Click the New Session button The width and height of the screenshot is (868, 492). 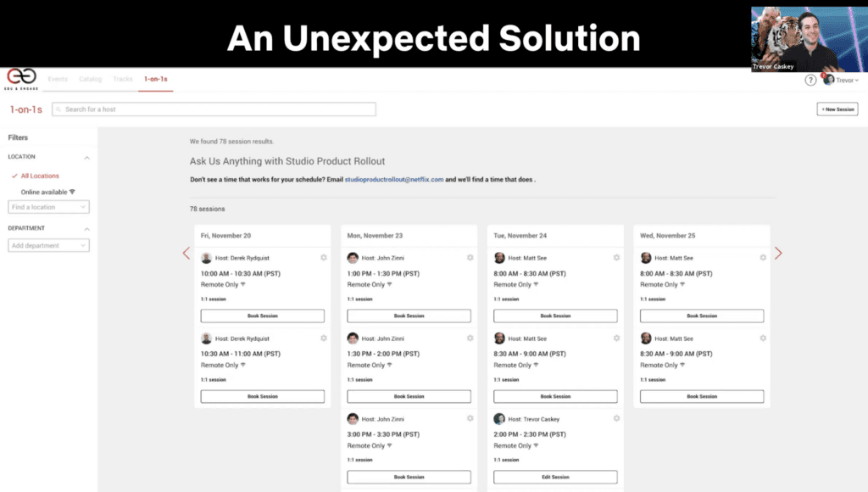click(x=837, y=109)
